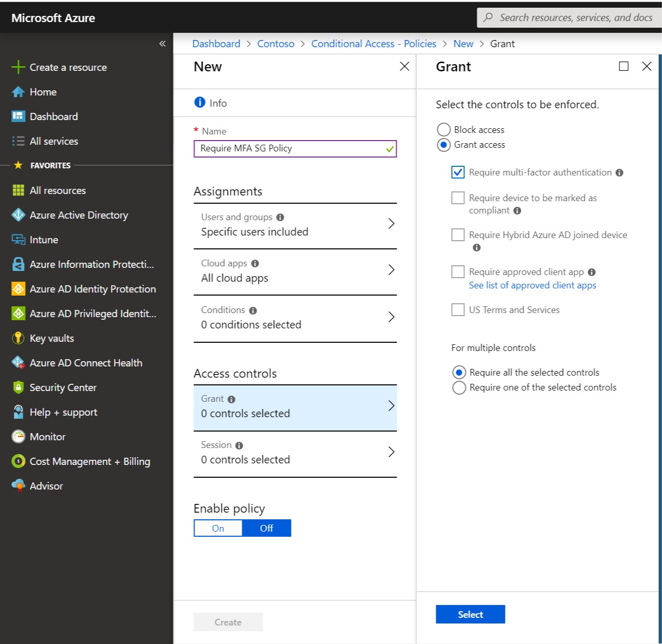Go to New breadcrumb

tap(463, 44)
